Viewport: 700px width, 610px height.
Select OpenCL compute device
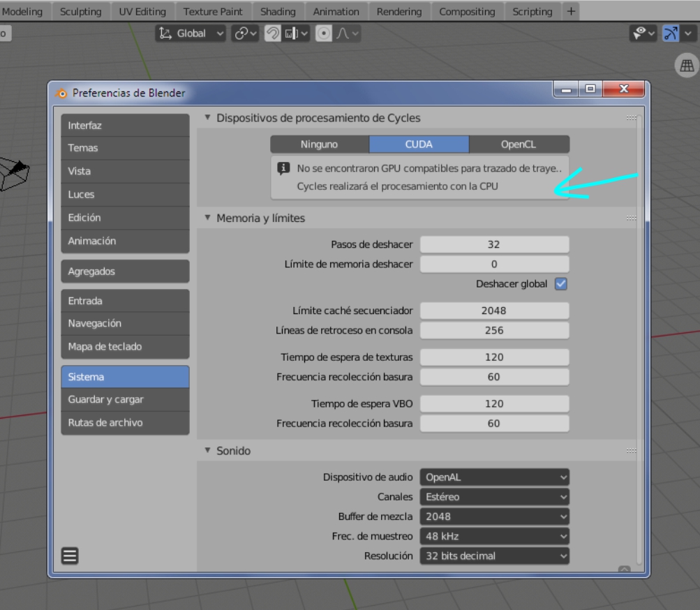click(x=519, y=144)
